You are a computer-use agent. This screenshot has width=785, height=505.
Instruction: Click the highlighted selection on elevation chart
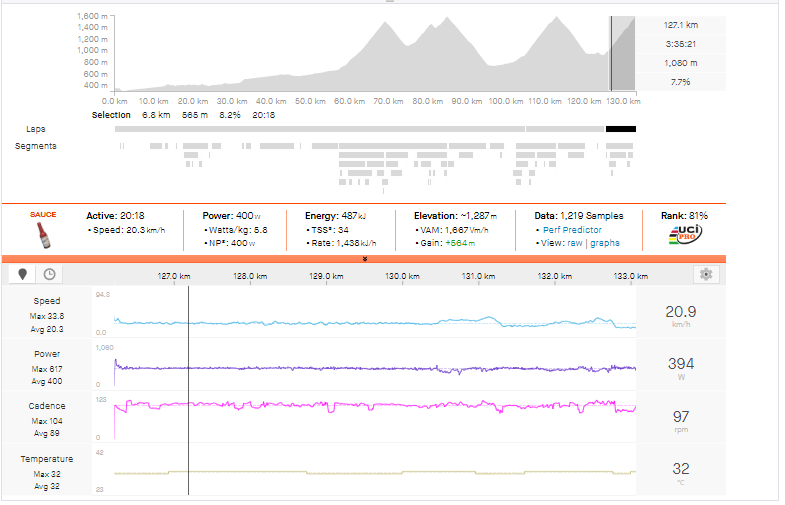[x=623, y=55]
